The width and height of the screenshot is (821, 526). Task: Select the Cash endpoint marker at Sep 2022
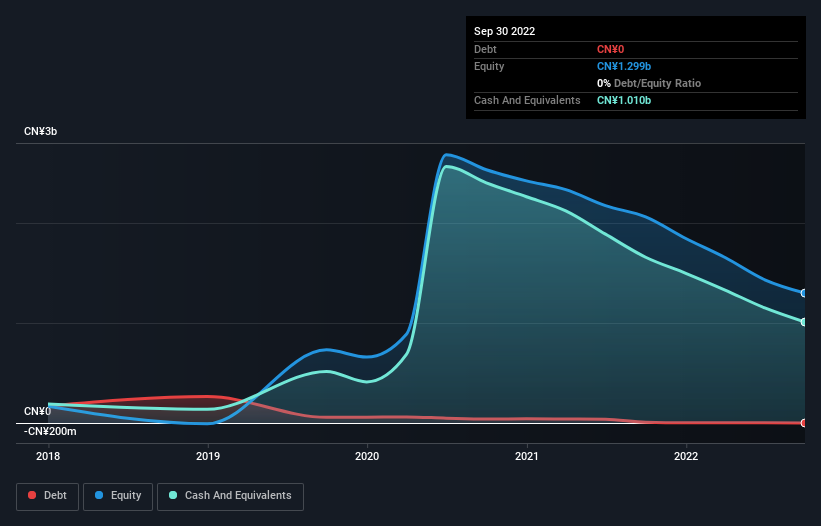pos(804,322)
